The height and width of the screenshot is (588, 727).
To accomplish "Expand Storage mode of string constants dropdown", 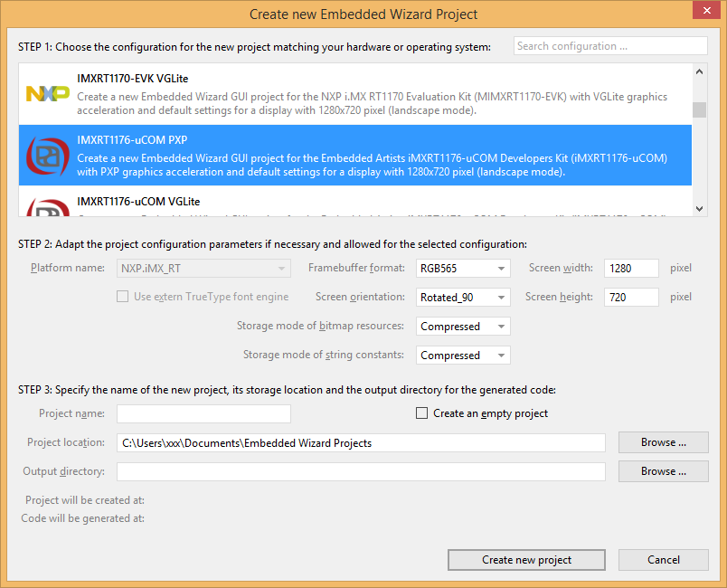I will coord(463,356).
